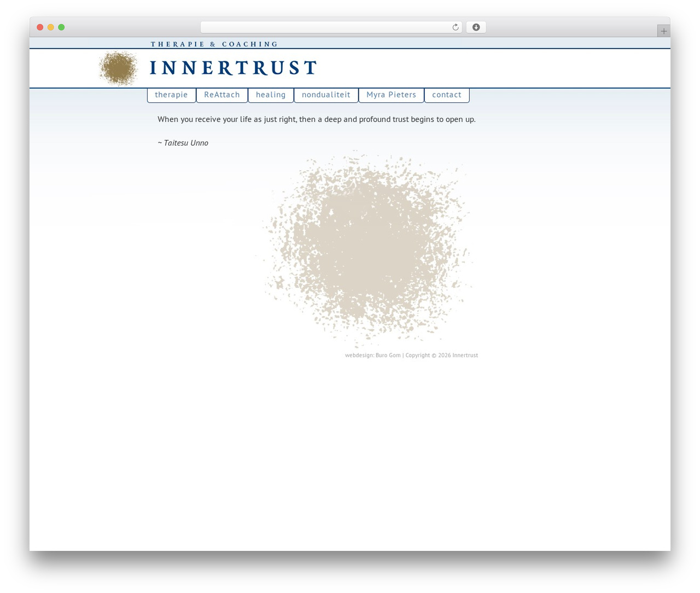Close the browser window with red button
This screenshot has height=593, width=700.
[x=40, y=27]
